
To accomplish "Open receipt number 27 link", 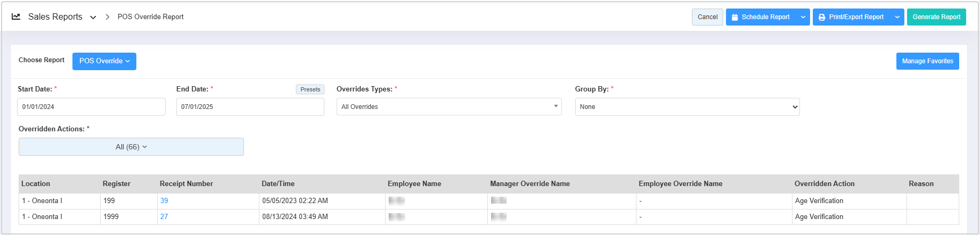I will pyautogui.click(x=164, y=217).
